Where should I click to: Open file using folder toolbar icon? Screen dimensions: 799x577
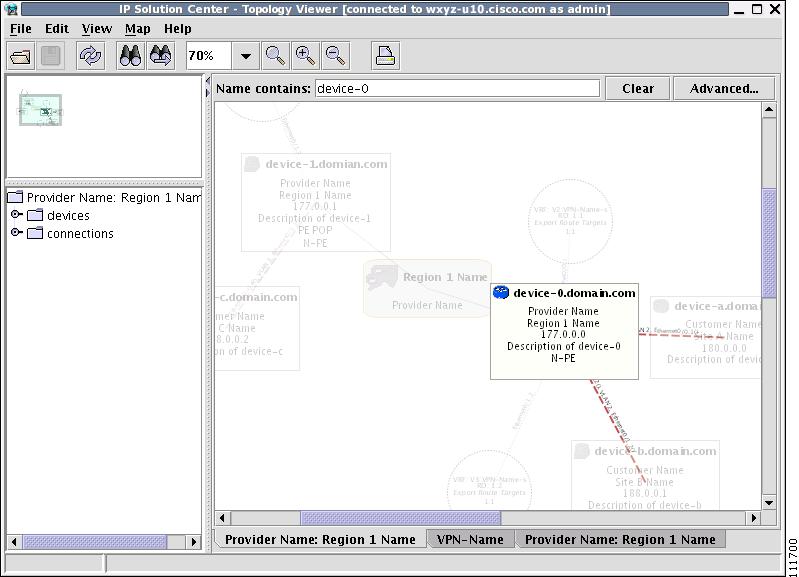(21, 56)
